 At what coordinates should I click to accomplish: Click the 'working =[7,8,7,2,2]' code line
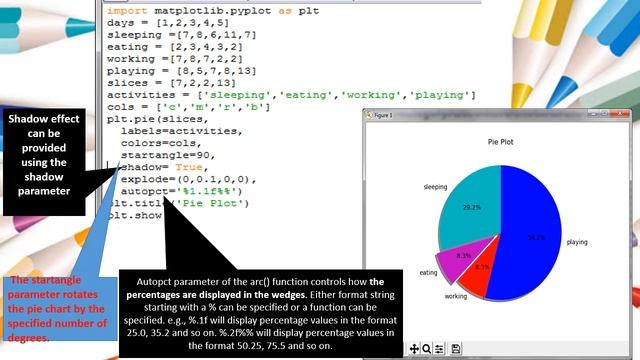pos(175,59)
